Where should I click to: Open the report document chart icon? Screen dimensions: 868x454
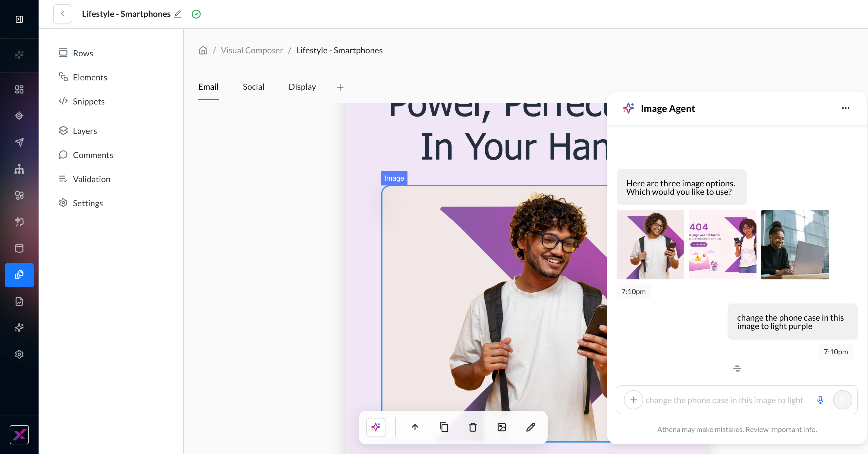pyautogui.click(x=19, y=301)
